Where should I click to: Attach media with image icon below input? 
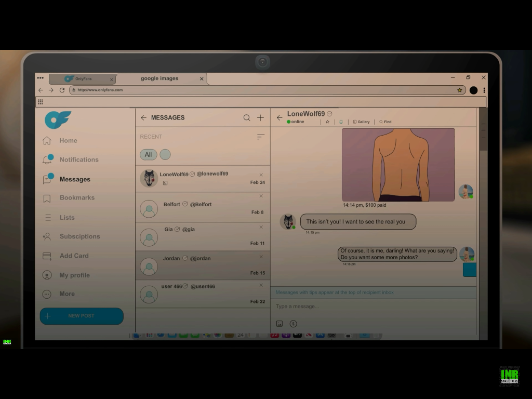(x=280, y=324)
